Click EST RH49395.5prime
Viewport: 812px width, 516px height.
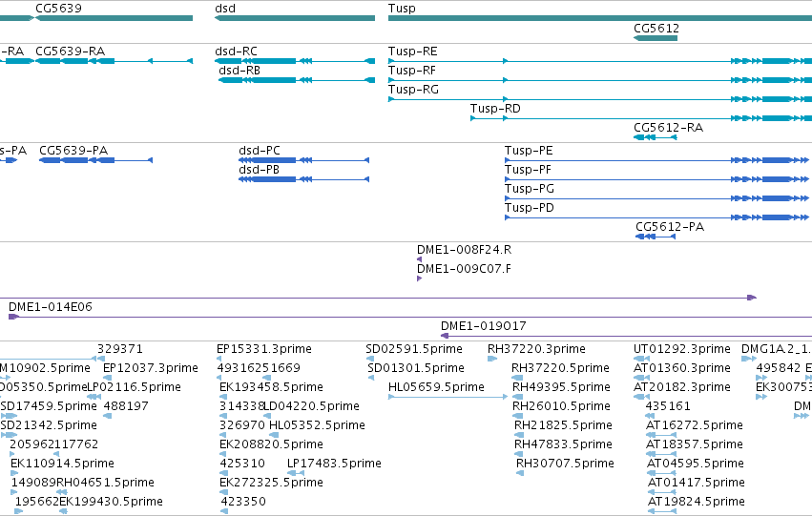coord(561,387)
